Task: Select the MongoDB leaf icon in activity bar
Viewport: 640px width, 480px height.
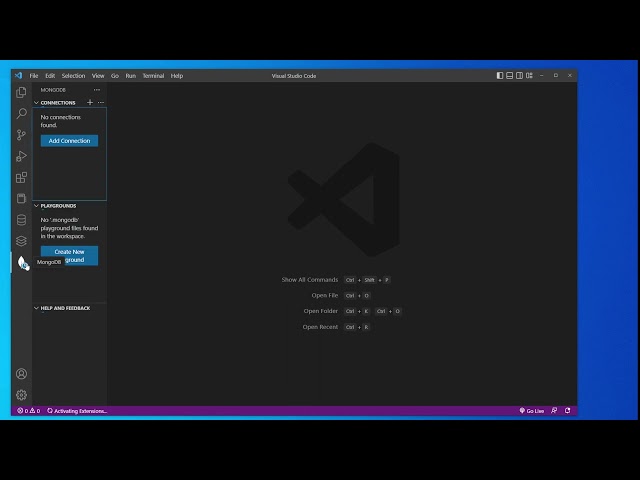Action: pos(22,262)
